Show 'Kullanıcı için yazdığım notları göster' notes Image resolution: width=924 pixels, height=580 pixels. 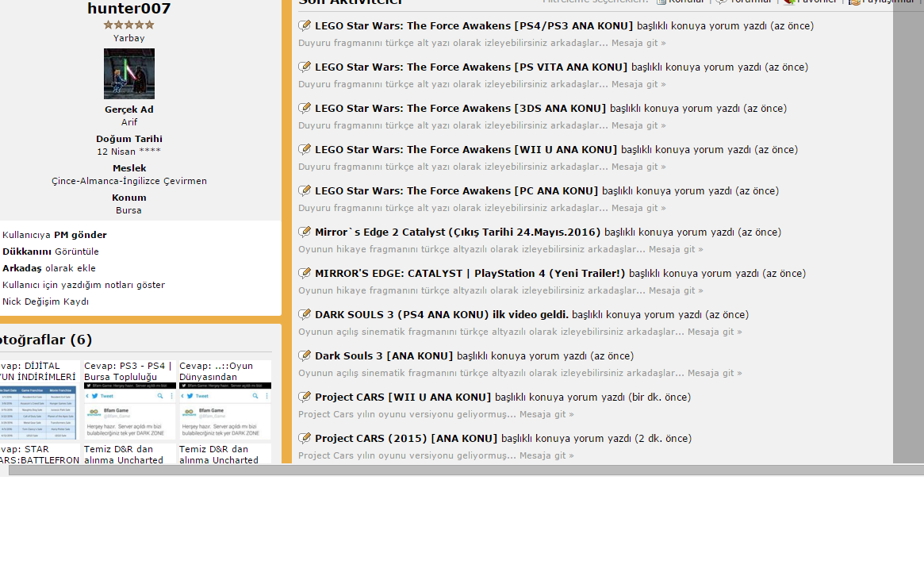click(x=84, y=285)
